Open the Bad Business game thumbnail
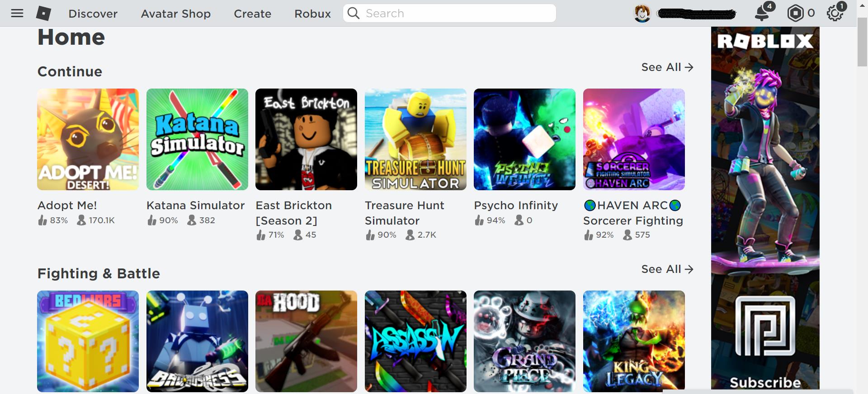 click(x=197, y=341)
